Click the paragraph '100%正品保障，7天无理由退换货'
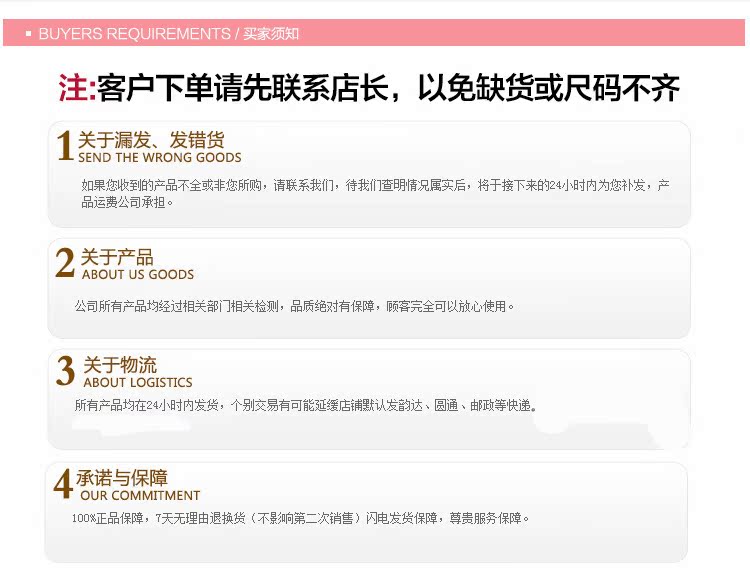 pyautogui.click(x=301, y=518)
